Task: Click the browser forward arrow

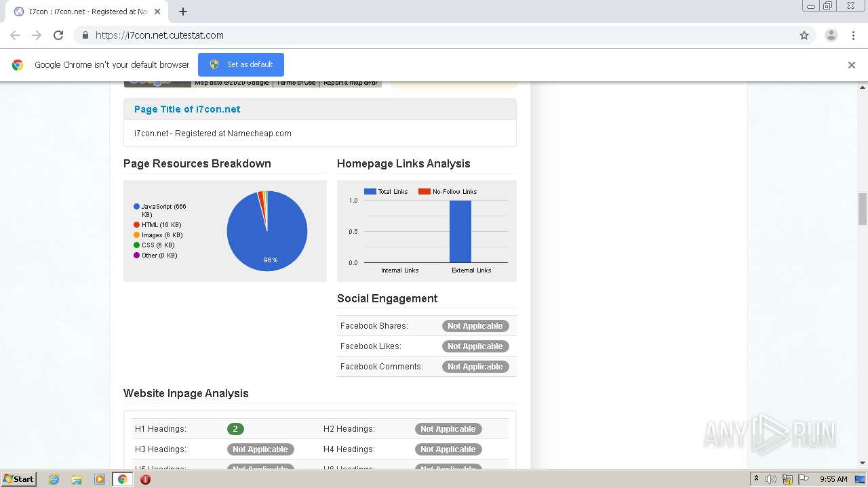Action: click(x=37, y=35)
